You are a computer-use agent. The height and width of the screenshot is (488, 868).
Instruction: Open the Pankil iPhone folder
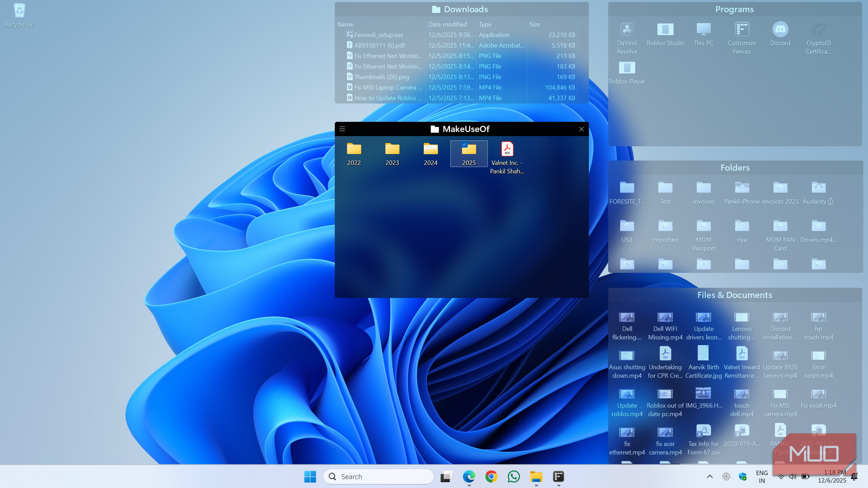tap(742, 193)
